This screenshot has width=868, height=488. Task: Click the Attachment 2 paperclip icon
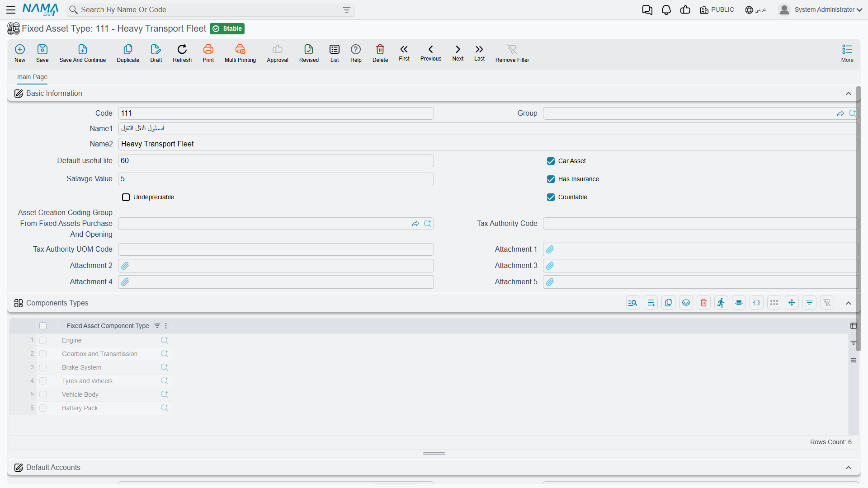click(x=125, y=266)
